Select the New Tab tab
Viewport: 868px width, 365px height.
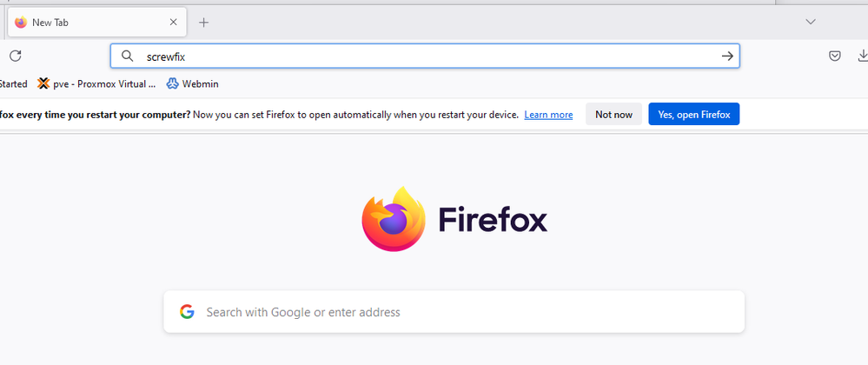(x=87, y=23)
